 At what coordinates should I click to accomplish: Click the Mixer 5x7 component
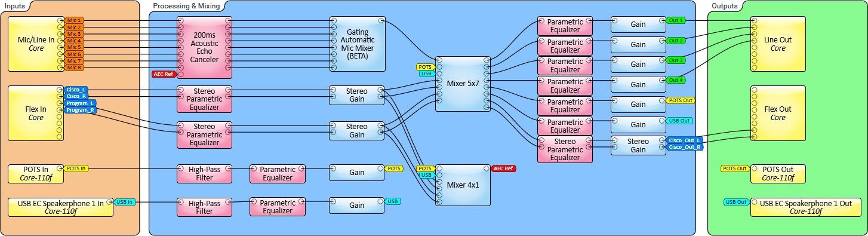click(x=463, y=84)
